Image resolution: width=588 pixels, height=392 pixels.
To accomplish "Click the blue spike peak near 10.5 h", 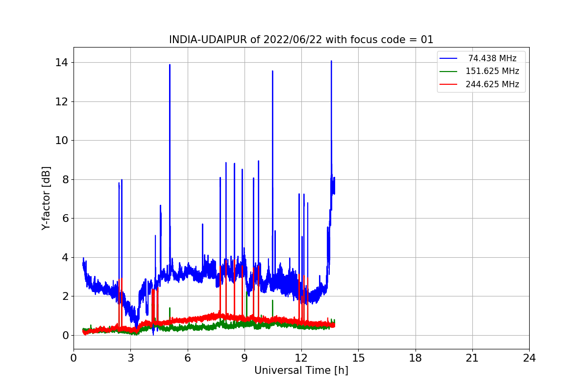I will [x=272, y=72].
